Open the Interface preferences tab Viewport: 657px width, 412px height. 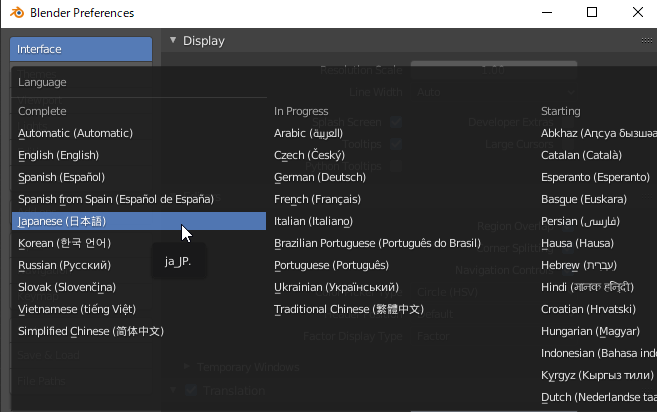click(81, 49)
